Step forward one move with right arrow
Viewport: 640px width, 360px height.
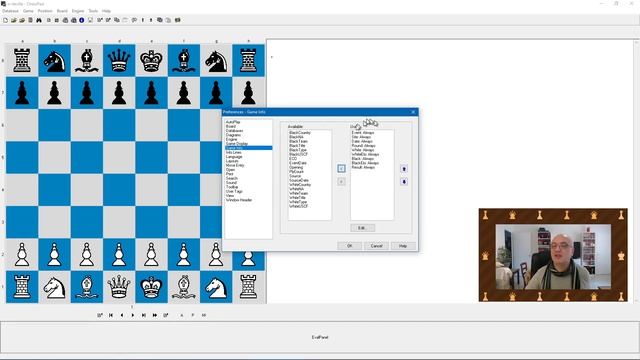[x=133, y=315]
